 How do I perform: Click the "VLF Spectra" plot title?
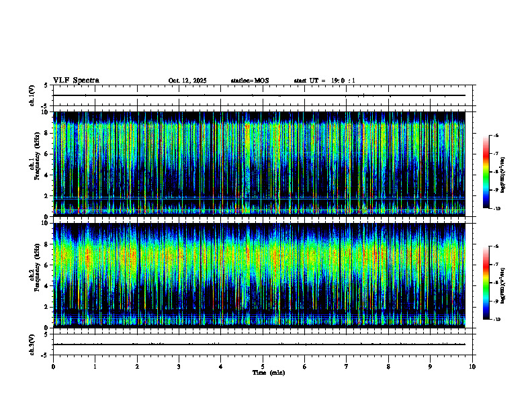tap(76, 81)
